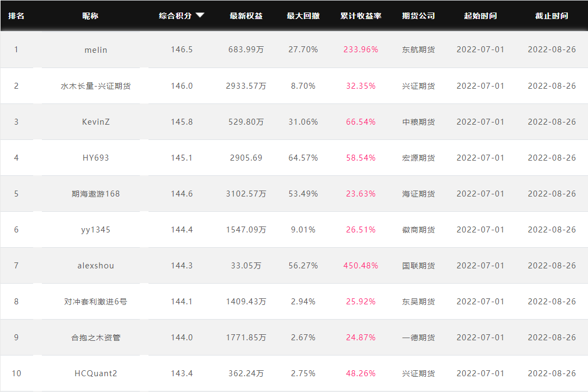
Task: Click the equity value 362.24万
Action: click(246, 373)
